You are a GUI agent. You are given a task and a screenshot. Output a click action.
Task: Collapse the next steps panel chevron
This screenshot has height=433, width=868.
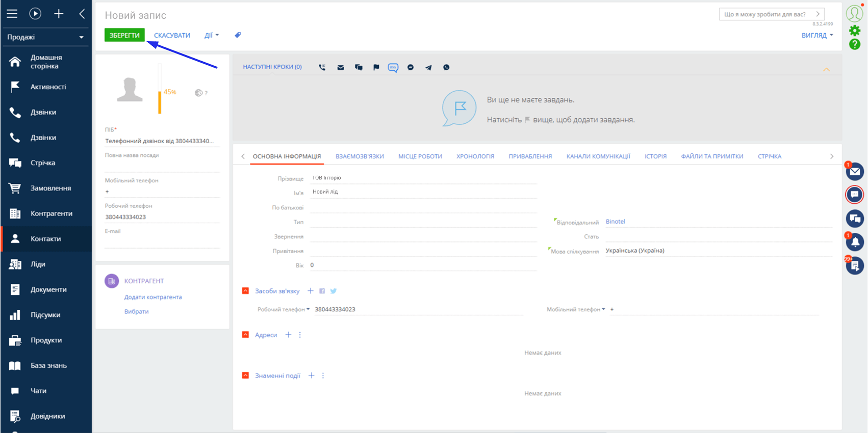827,69
